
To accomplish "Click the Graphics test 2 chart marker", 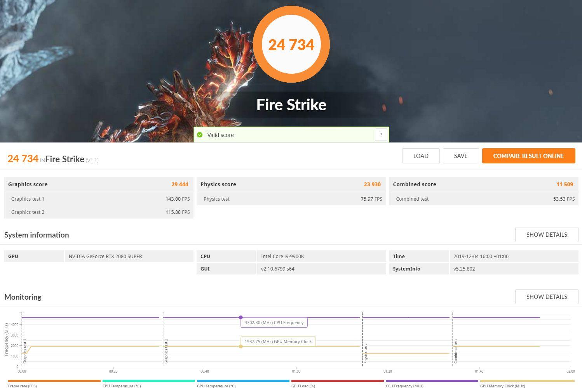I will pyautogui.click(x=166, y=351).
